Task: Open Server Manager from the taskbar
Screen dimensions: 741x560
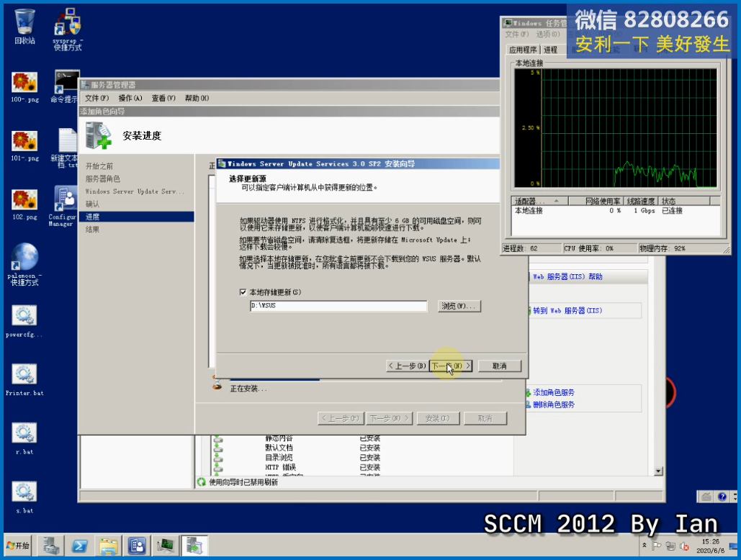Action: (50, 546)
